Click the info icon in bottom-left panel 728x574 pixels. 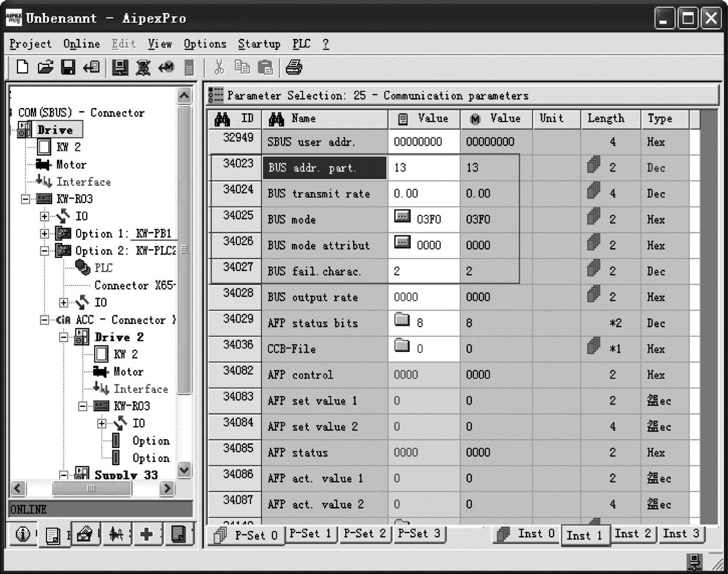click(22, 534)
